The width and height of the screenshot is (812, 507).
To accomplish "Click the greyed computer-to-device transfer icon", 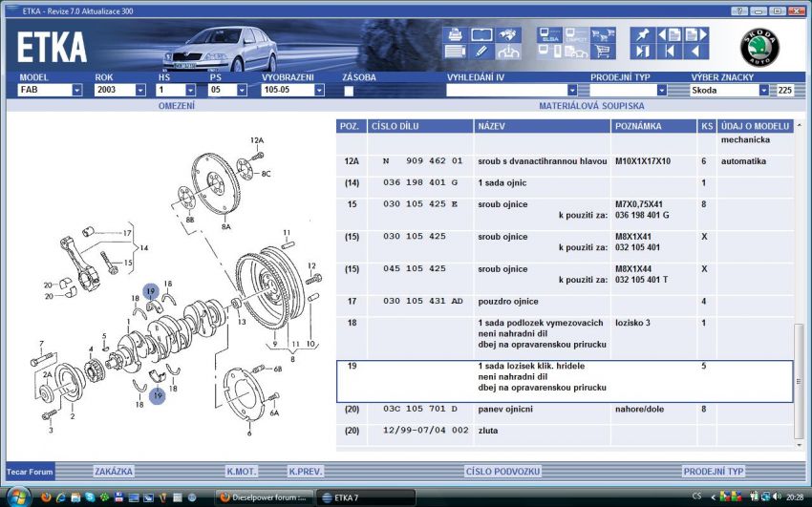I will [549, 52].
